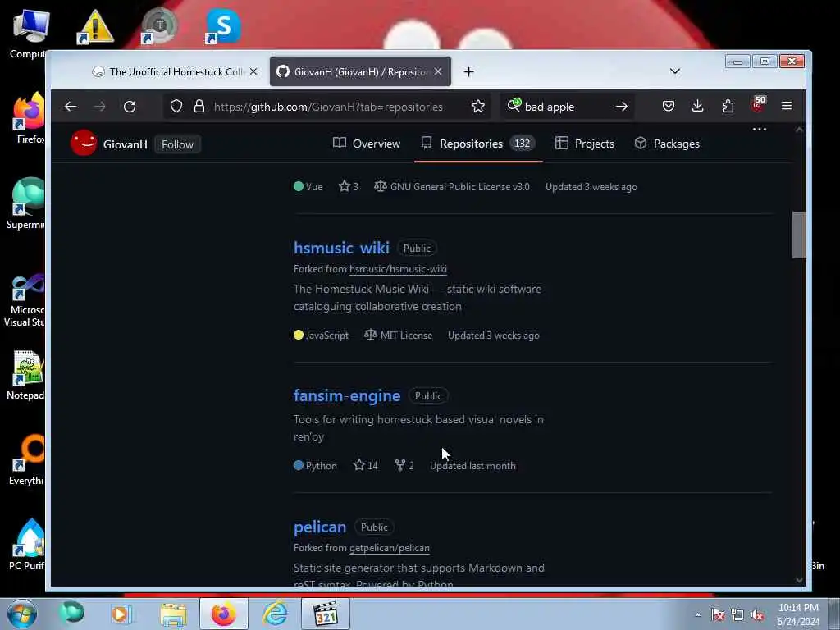Image resolution: width=840 pixels, height=630 pixels.
Task: Bookmark this page with the star icon
Action: (x=478, y=106)
